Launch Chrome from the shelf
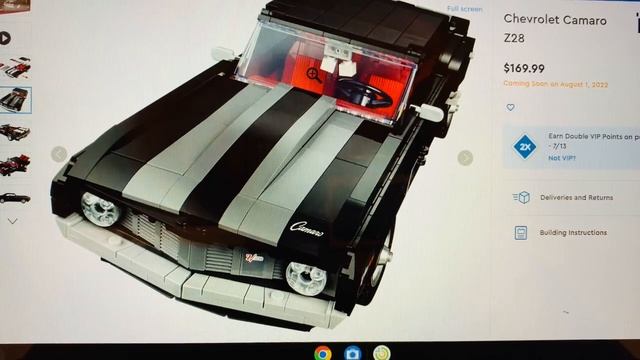The image size is (640, 360). [322, 353]
